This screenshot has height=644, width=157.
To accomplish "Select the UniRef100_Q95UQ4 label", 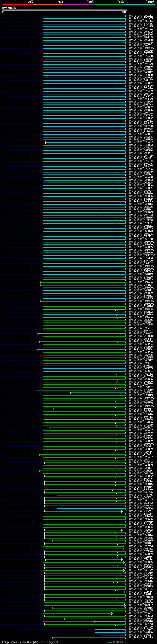I will (141, 350).
